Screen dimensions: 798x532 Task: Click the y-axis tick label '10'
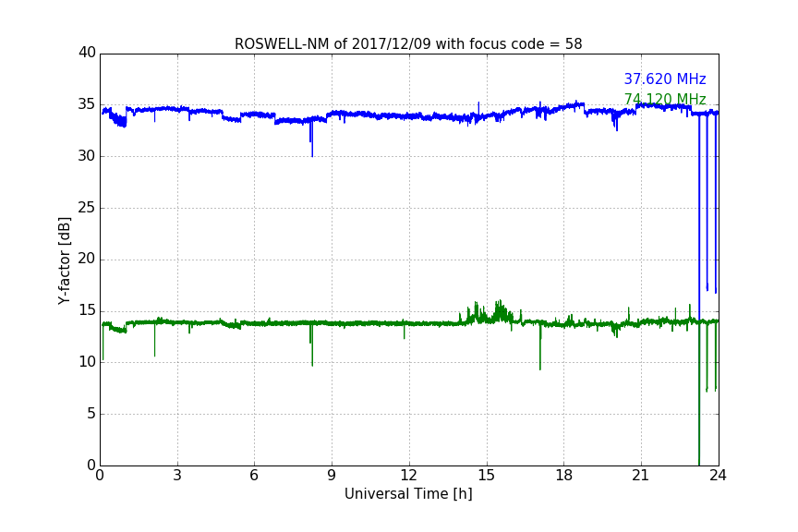pyautogui.click(x=87, y=362)
